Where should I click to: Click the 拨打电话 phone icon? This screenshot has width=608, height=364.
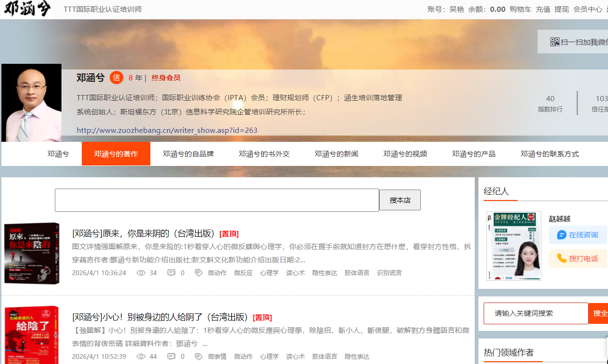tap(562, 259)
